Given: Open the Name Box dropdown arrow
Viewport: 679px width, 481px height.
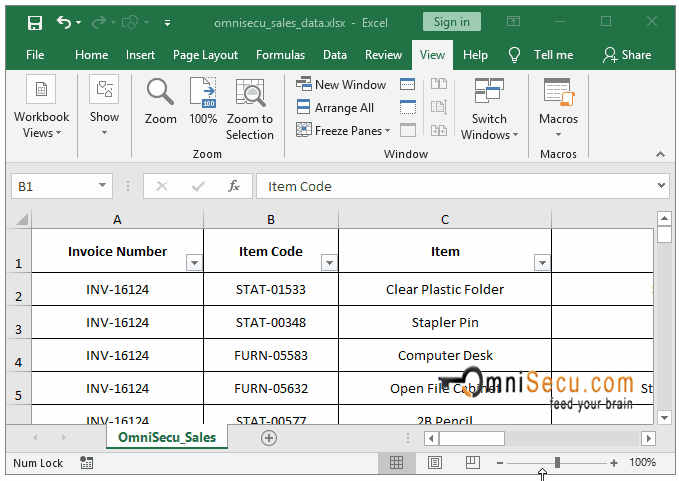Looking at the screenshot, I should (x=102, y=185).
